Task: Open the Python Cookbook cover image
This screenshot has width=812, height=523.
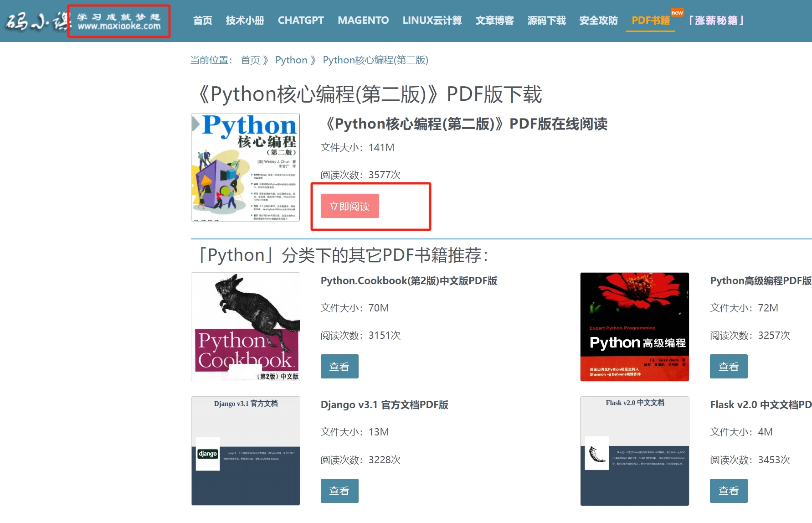Action: [x=245, y=326]
